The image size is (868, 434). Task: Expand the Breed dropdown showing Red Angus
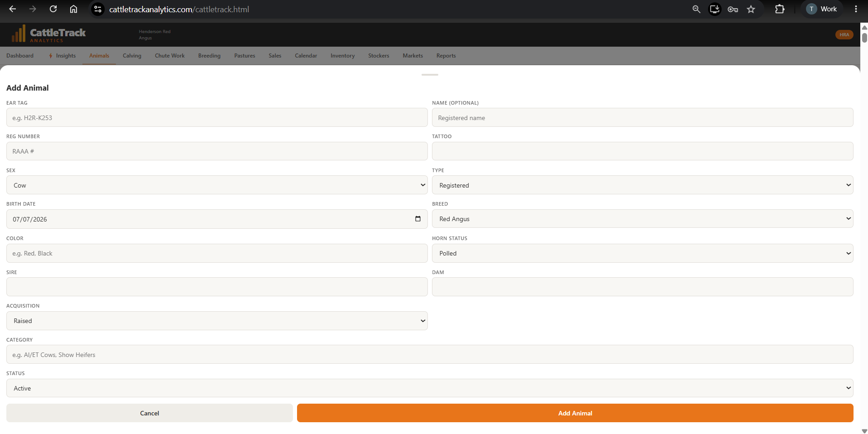643,219
